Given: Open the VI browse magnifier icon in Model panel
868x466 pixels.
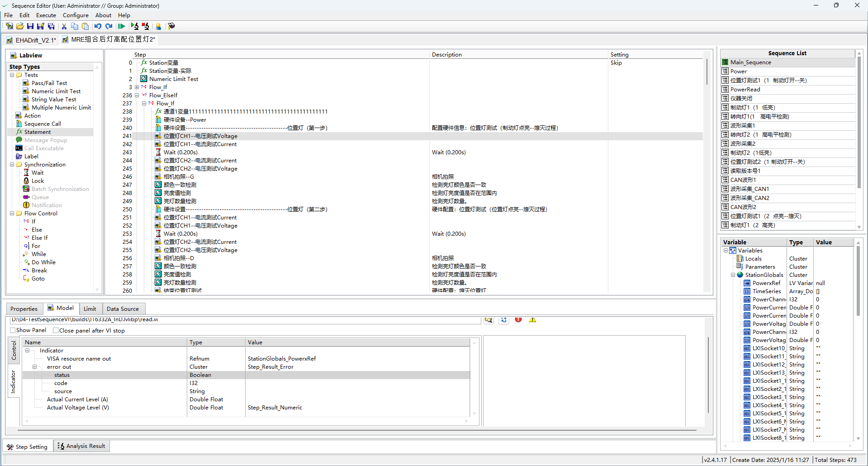Looking at the screenshot, I should click(x=488, y=320).
